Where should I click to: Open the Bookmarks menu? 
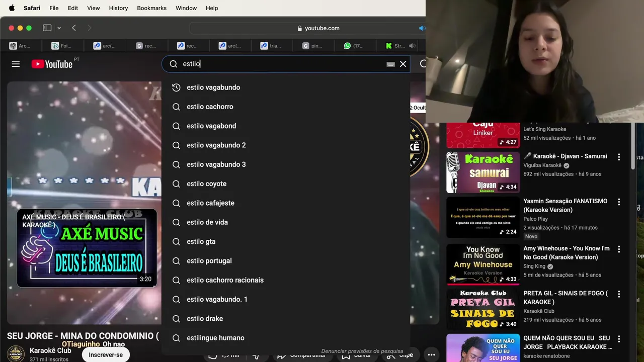[151, 8]
